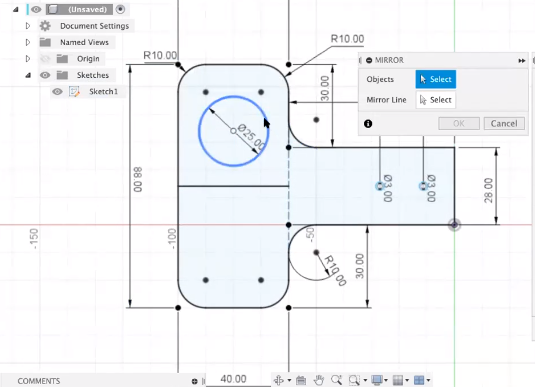Expand the Origin folder
Screen dimensions: 535x387
coord(28,58)
